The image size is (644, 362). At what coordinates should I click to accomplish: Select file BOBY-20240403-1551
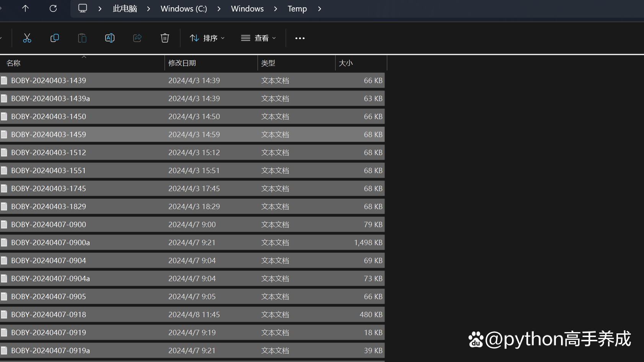point(192,170)
